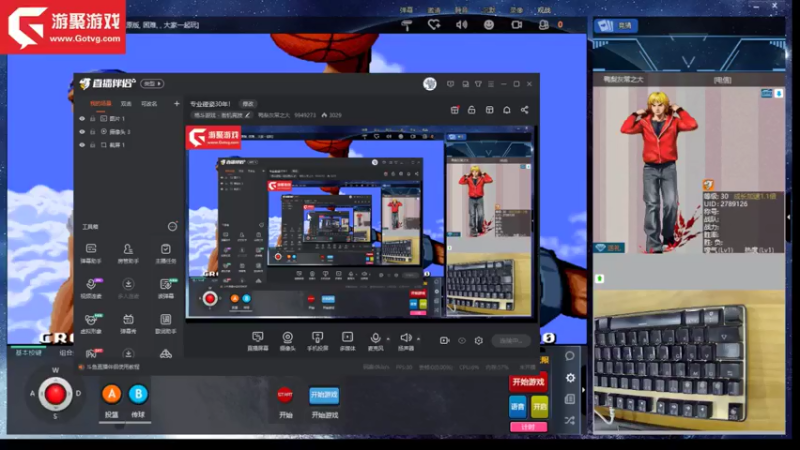
Task: Switch to the orange active scene tab
Action: 101,104
